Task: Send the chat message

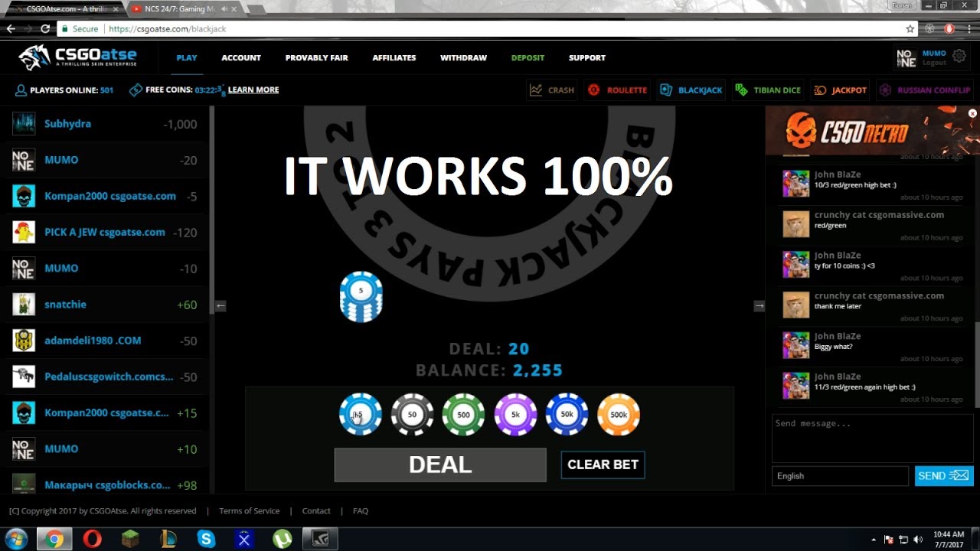Action: [944, 476]
